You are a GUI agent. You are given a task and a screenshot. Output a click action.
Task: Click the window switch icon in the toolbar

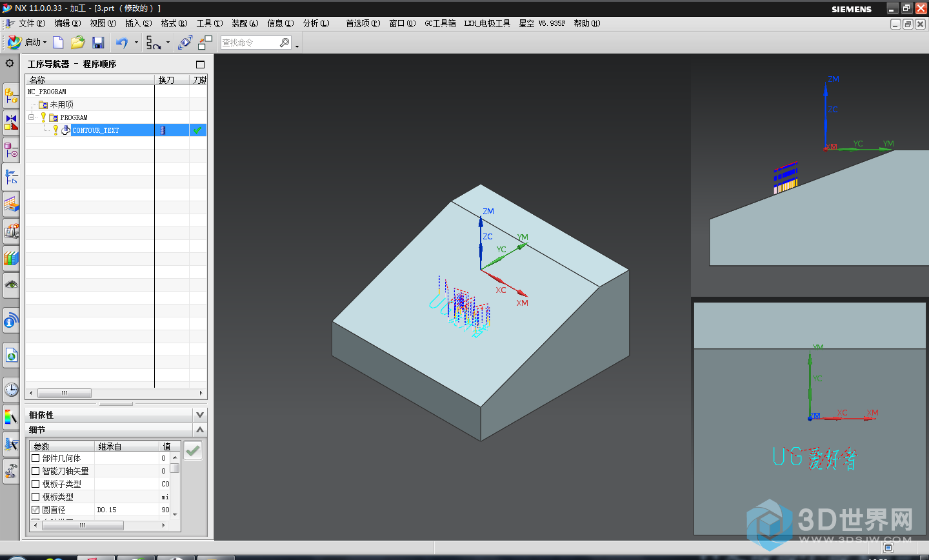[205, 43]
